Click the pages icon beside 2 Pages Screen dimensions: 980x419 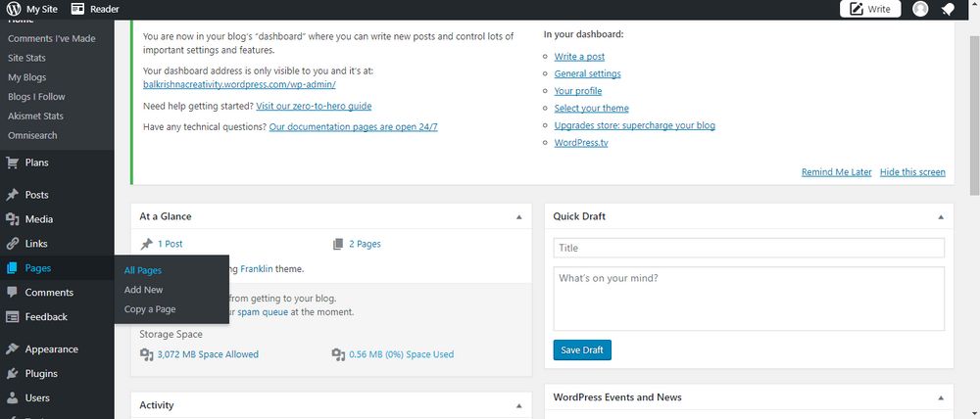338,244
